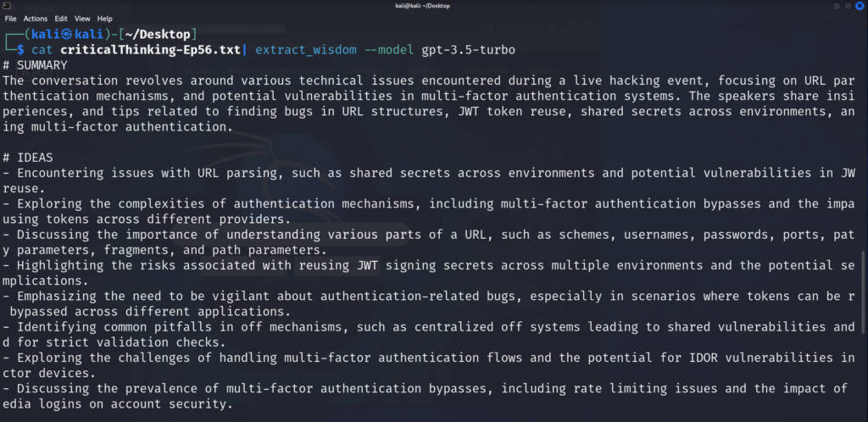The width and height of the screenshot is (868, 422).
Task: Click the extract_wisdom command text
Action: (306, 50)
